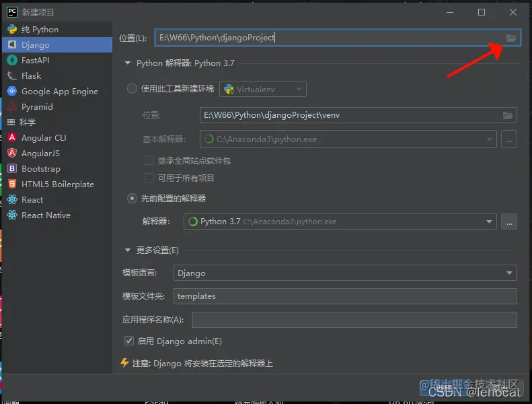Screen dimensions: 532x404
Task: Click the PyCharm logo in title bar
Action: pos(12,12)
